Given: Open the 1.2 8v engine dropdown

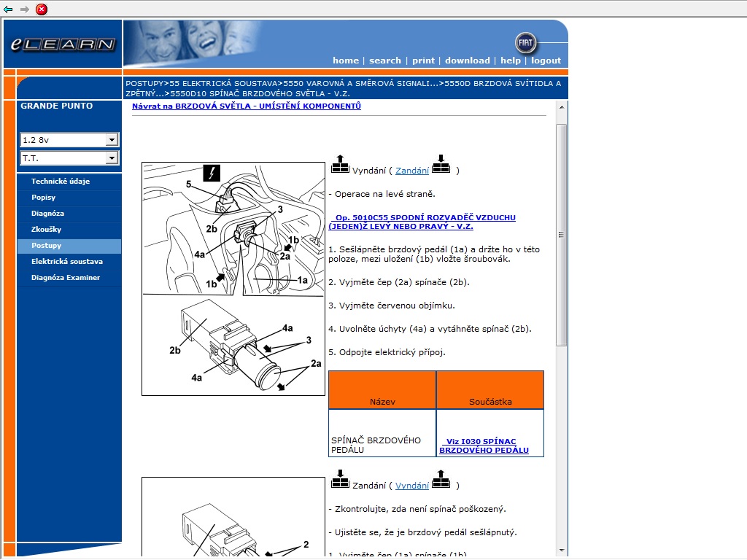Looking at the screenshot, I should point(112,140).
